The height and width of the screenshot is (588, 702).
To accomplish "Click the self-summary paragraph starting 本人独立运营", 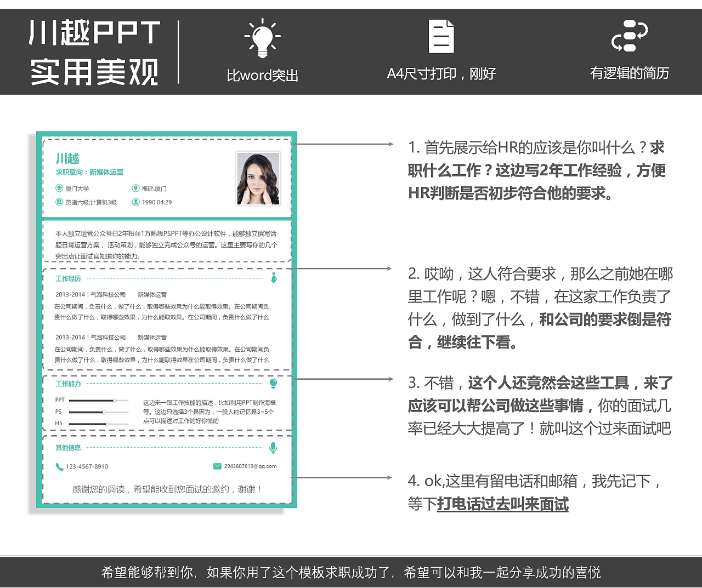I will point(166,245).
